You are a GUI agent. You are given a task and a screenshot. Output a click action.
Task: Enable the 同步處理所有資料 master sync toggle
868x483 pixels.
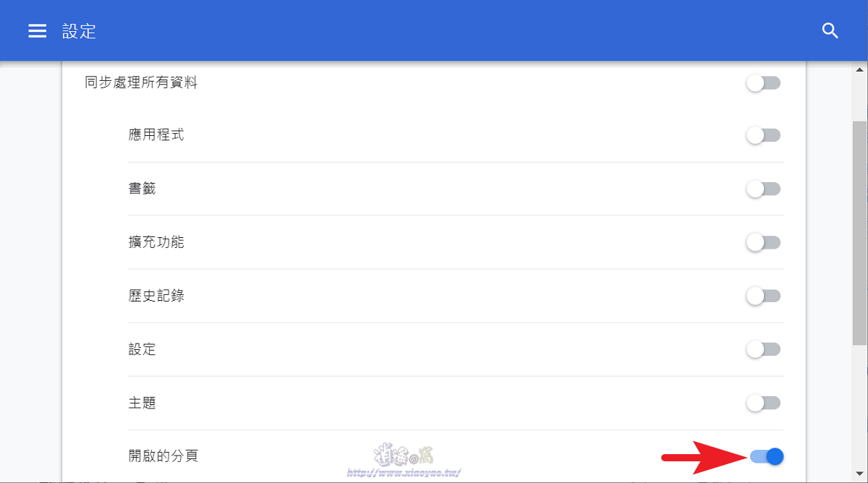coord(763,82)
